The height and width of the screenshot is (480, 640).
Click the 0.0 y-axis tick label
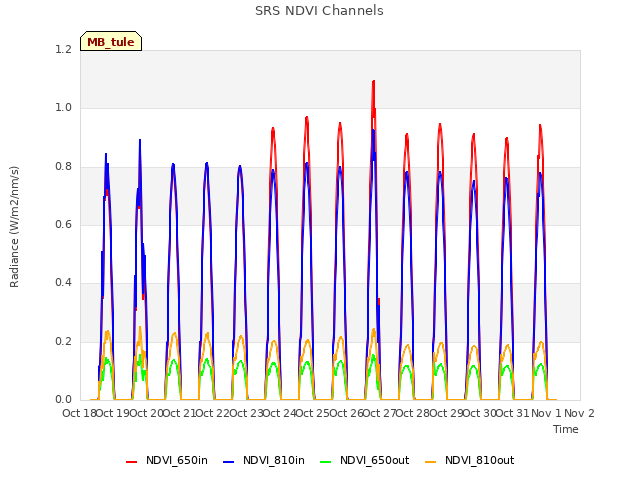point(63,400)
